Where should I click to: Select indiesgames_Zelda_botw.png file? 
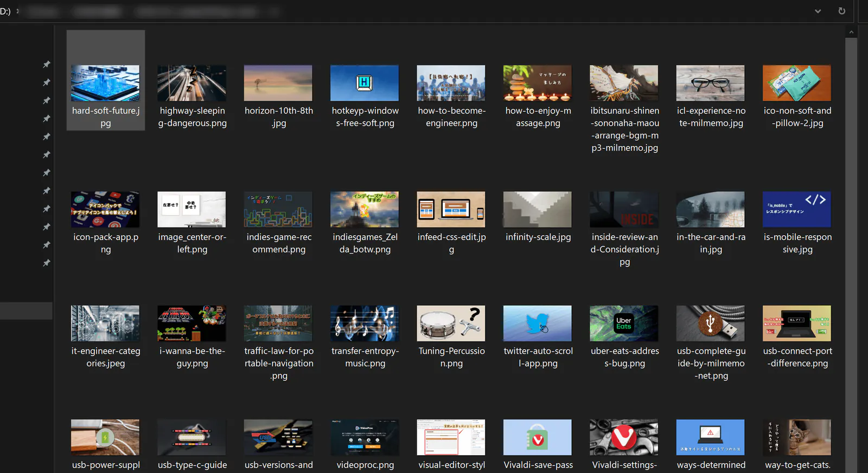tap(365, 209)
